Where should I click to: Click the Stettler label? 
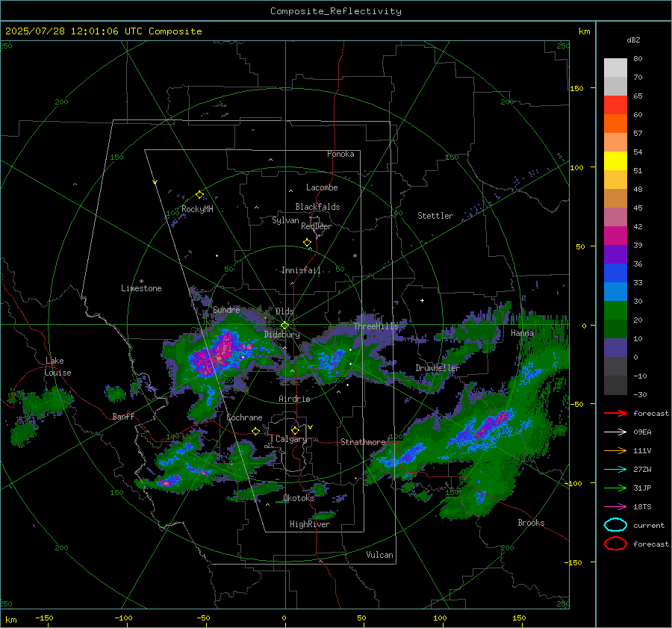tap(435, 216)
